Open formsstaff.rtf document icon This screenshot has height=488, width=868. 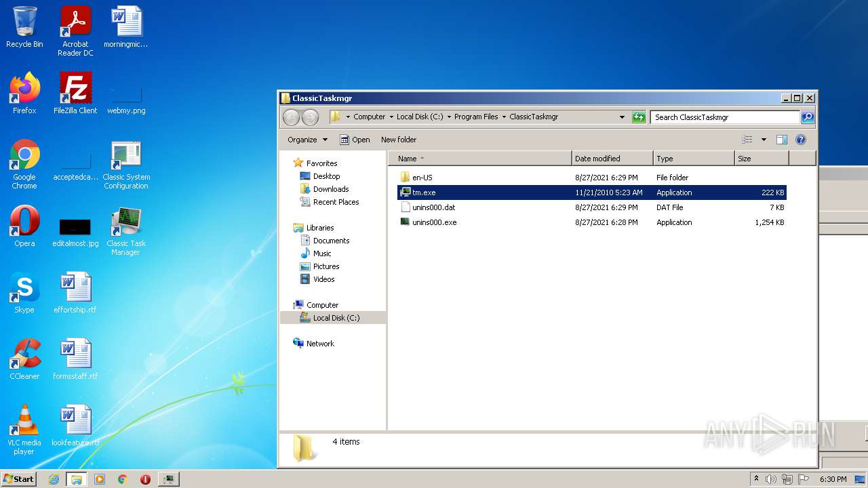75,359
